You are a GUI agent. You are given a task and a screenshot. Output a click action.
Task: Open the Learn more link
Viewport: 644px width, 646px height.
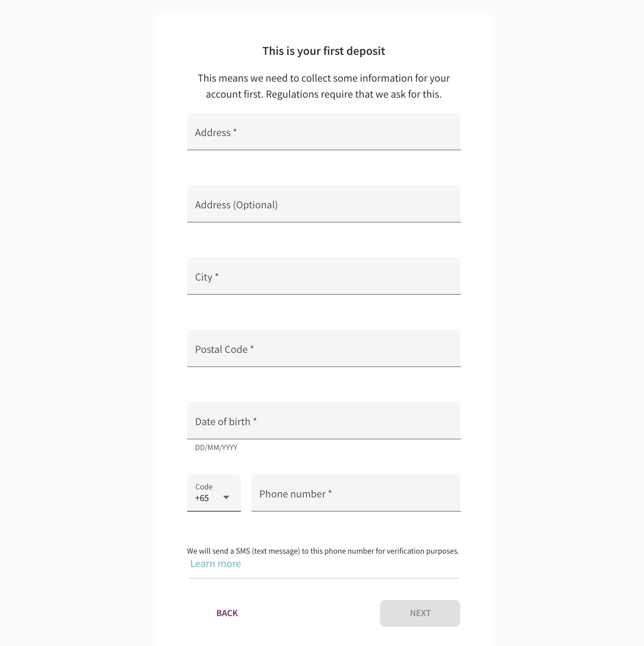tap(216, 564)
